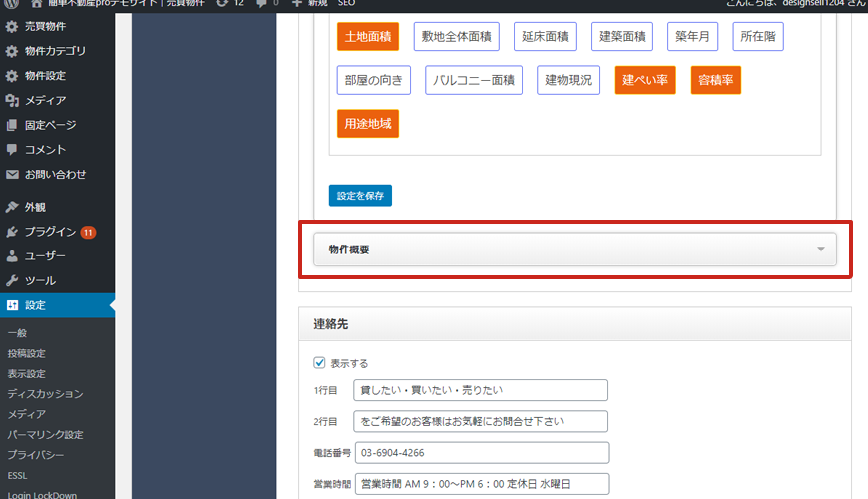
Task: Click the ユーザー user icon
Action: tap(12, 256)
